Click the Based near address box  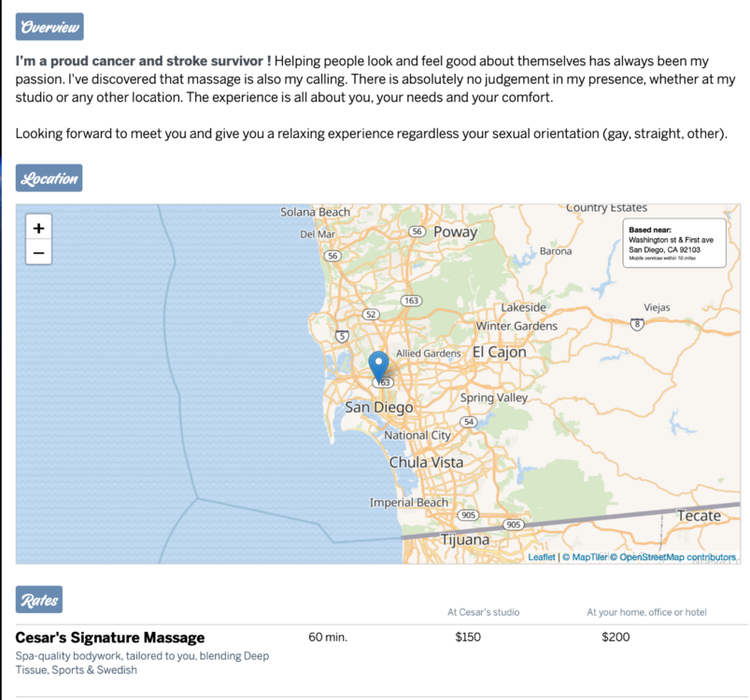click(673, 243)
